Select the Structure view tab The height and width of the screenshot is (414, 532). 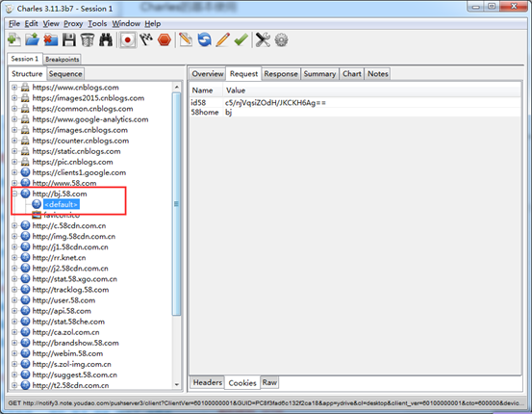[27, 74]
